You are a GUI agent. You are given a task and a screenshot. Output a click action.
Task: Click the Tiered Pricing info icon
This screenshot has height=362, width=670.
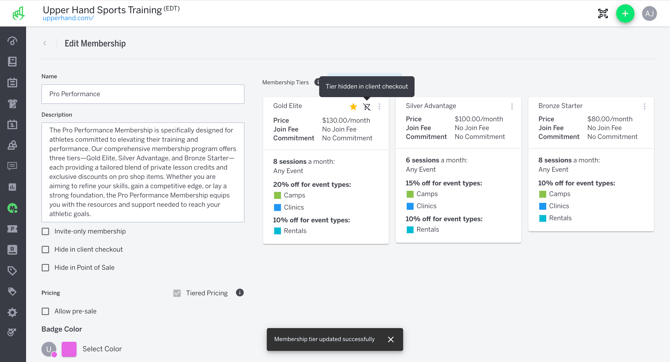pos(240,293)
